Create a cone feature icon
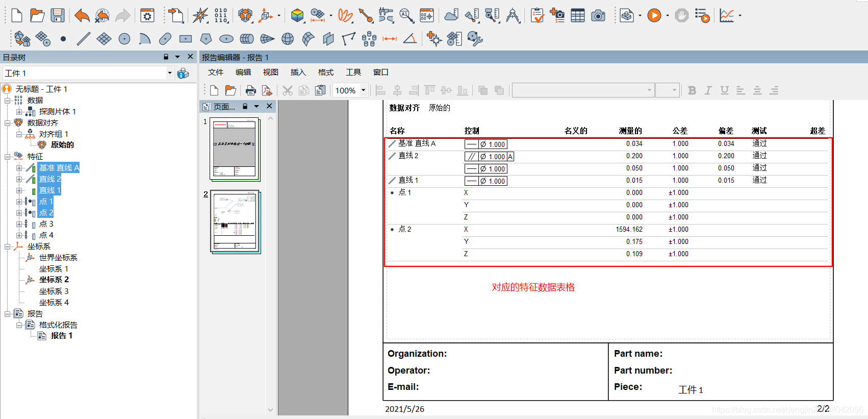Image resolution: width=868 pixels, height=419 pixels. tap(267, 39)
